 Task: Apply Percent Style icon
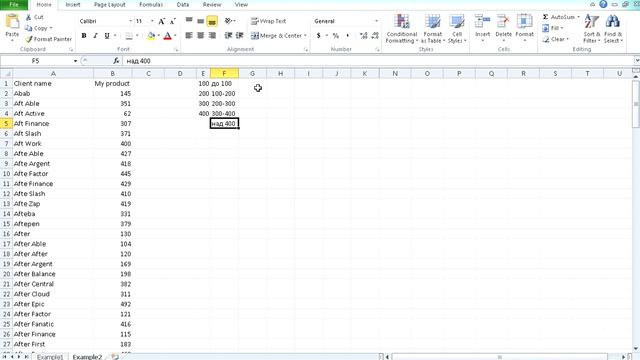(x=336, y=36)
